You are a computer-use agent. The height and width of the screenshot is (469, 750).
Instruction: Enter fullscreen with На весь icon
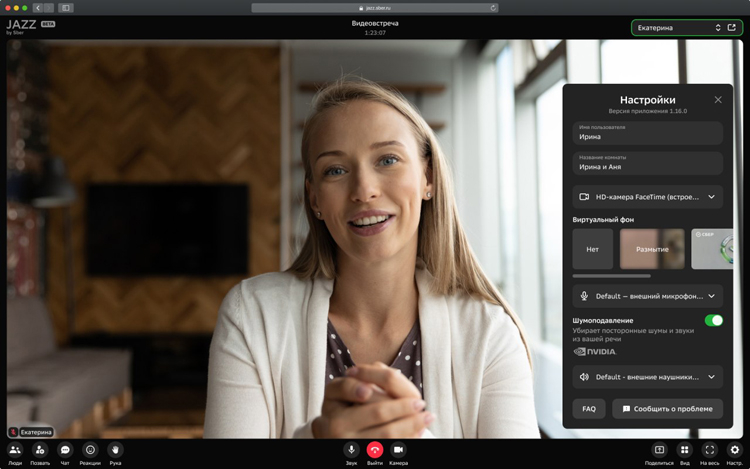pyautogui.click(x=709, y=450)
